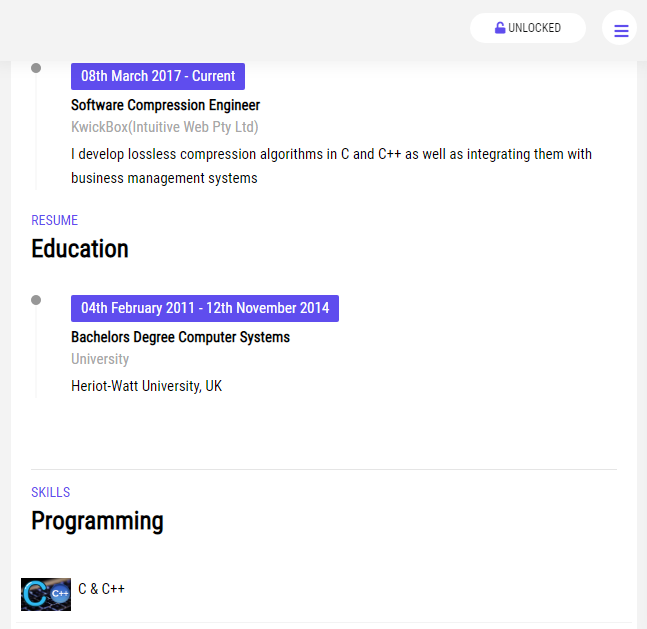
Task: Click the SKILLS section label
Action: [50, 493]
